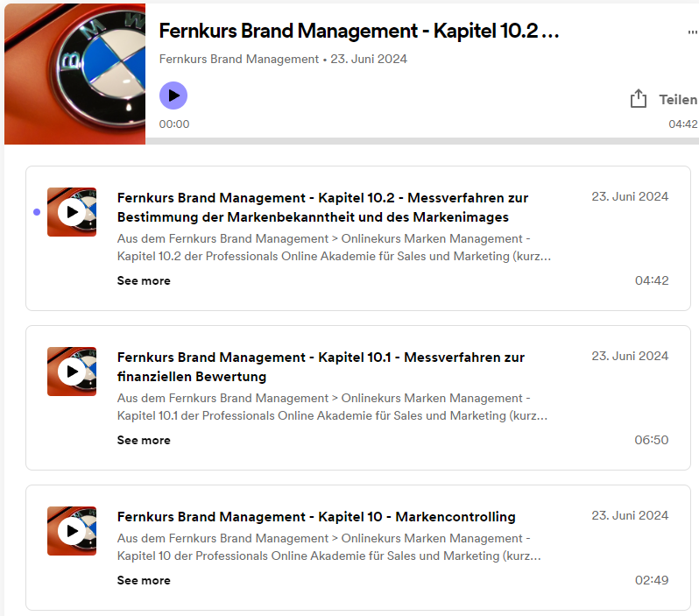The width and height of the screenshot is (699, 616).
Task: Click the Kapitel 10.1 episode description text
Action: tap(333, 407)
